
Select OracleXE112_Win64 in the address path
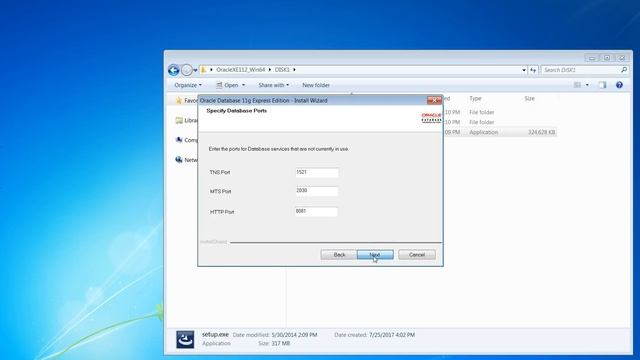coord(240,70)
